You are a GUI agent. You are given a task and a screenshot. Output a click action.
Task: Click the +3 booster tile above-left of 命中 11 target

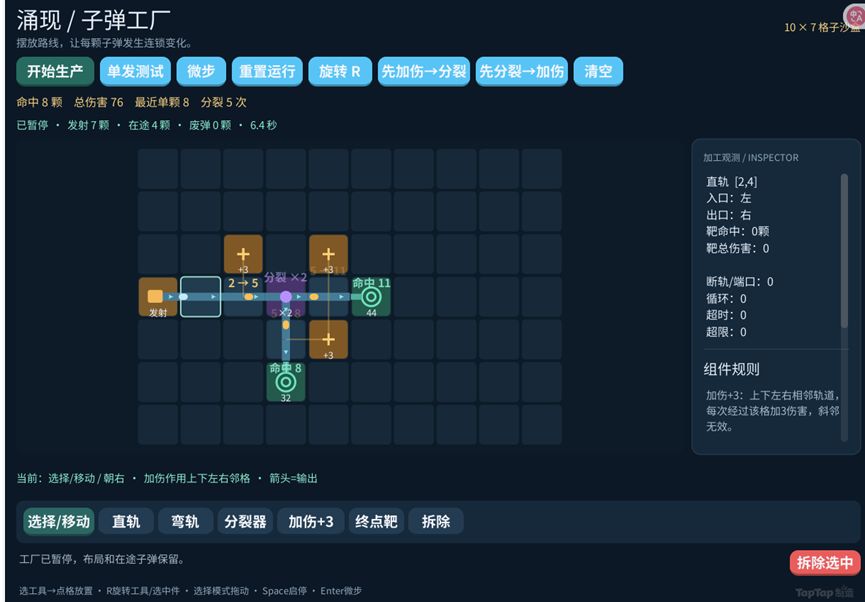(328, 254)
